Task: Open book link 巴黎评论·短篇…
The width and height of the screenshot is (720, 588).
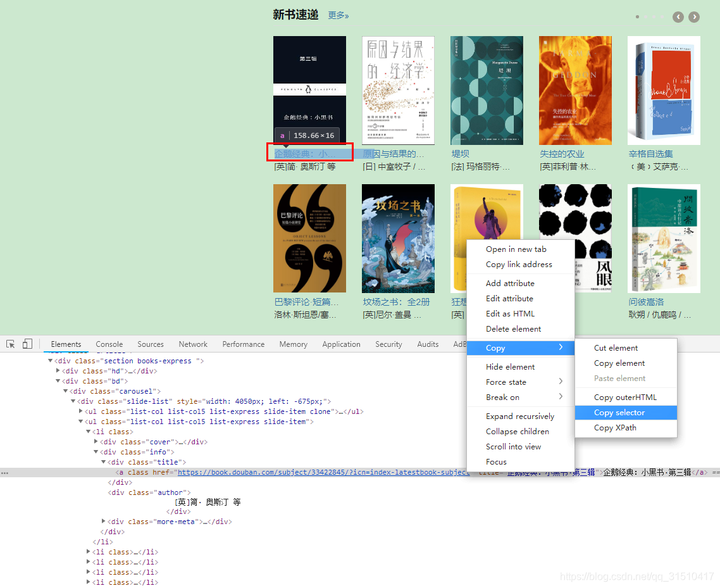Action: pos(306,302)
